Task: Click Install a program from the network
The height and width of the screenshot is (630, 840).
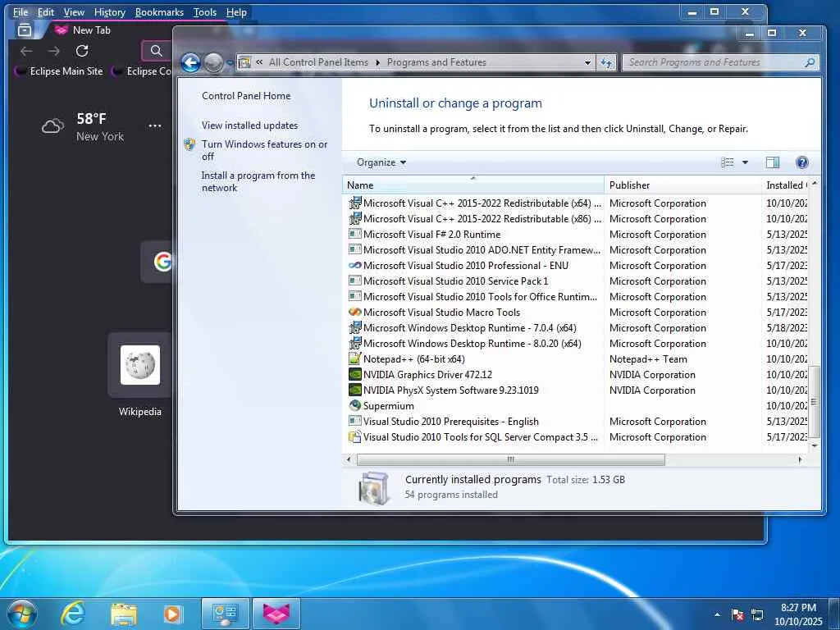Action: (x=258, y=181)
